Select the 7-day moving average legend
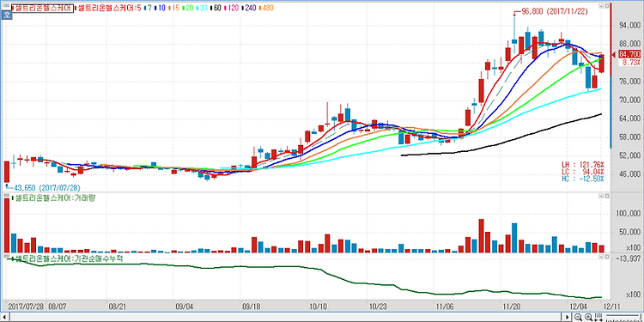 pyautogui.click(x=149, y=8)
